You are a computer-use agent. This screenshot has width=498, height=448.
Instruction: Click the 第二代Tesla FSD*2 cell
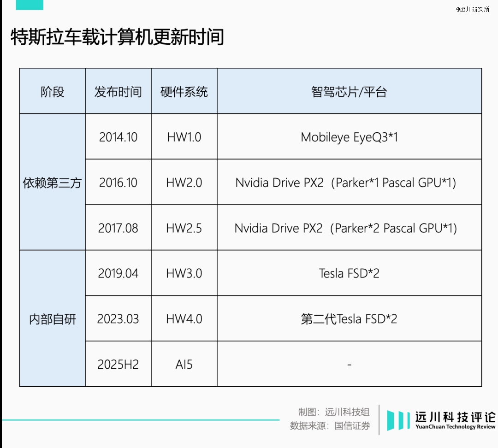[x=350, y=318]
